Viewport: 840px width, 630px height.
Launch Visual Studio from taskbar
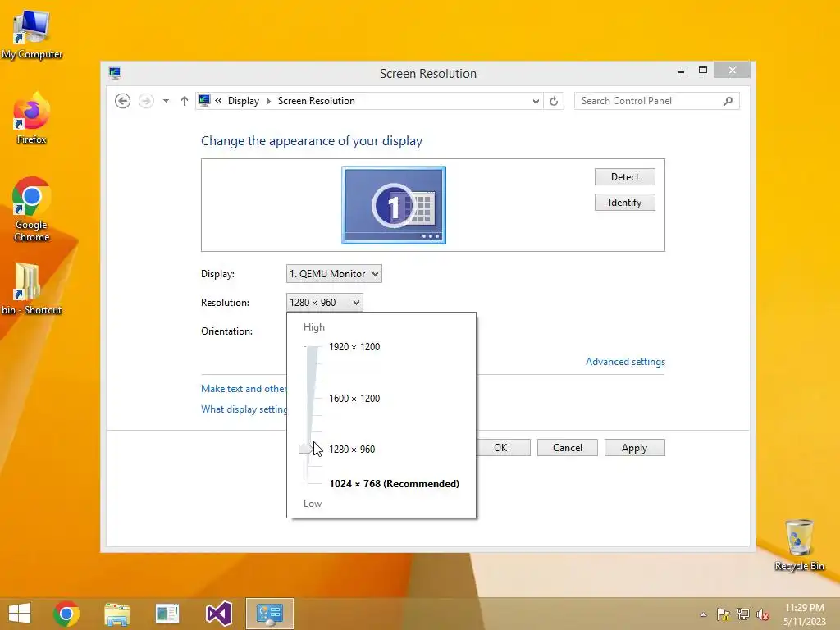(218, 614)
